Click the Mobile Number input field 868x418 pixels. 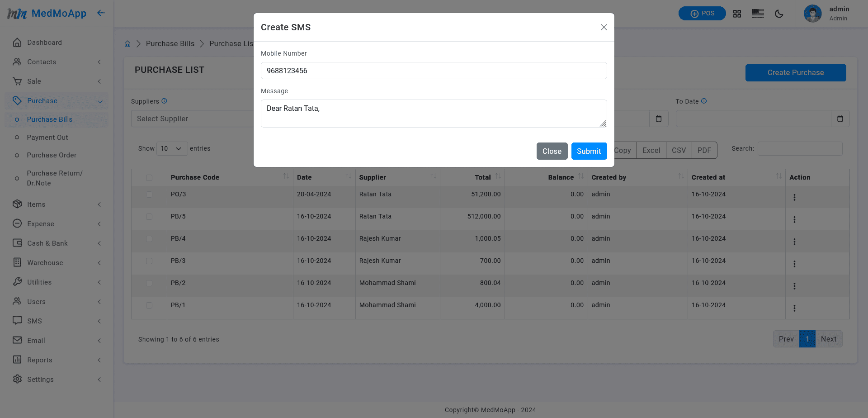click(x=434, y=71)
